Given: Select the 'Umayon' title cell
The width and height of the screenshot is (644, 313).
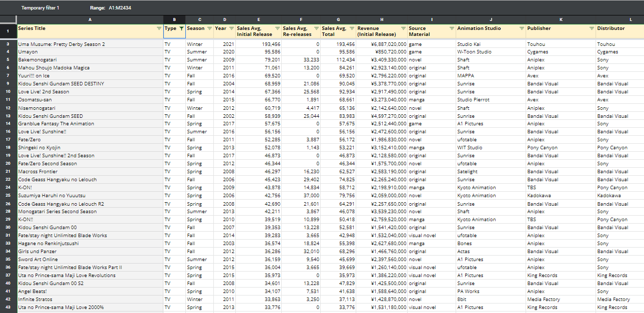Looking at the screenshot, I should (x=90, y=52).
